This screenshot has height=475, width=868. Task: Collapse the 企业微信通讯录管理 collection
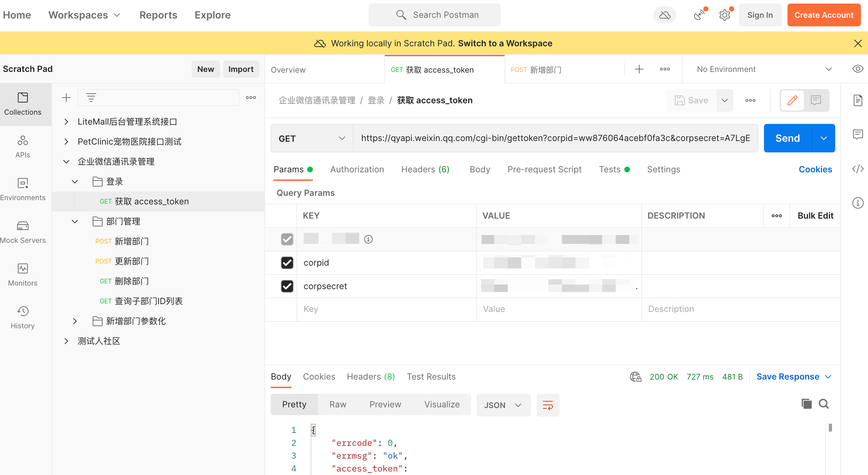(66, 162)
